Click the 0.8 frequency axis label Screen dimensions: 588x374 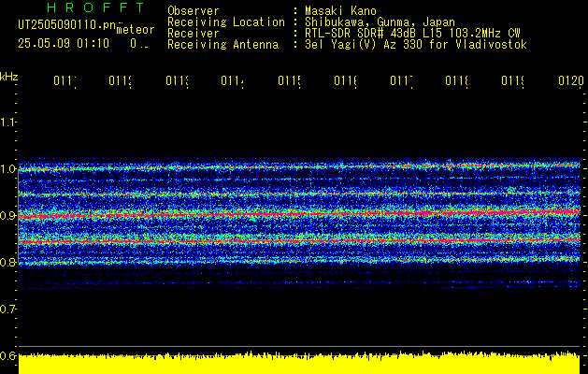[8, 262]
